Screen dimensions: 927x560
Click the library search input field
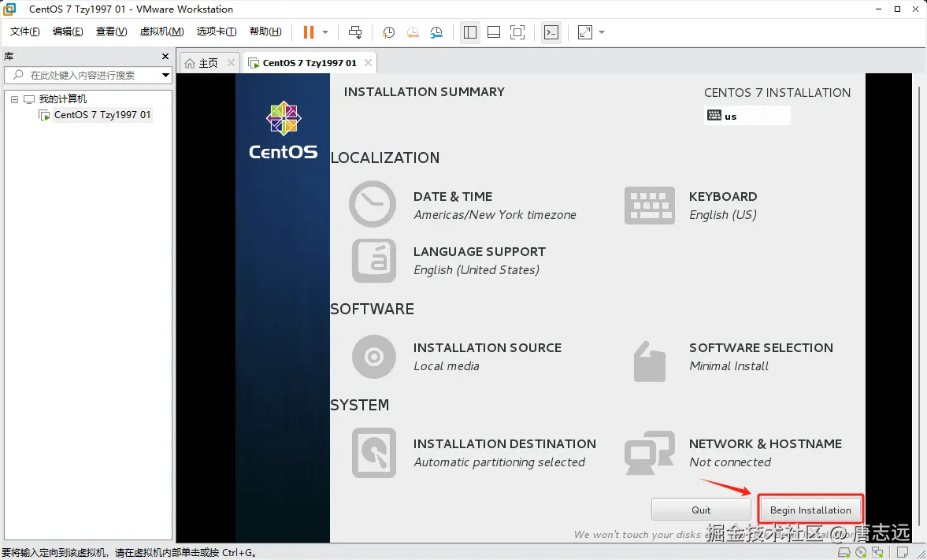pos(82,75)
